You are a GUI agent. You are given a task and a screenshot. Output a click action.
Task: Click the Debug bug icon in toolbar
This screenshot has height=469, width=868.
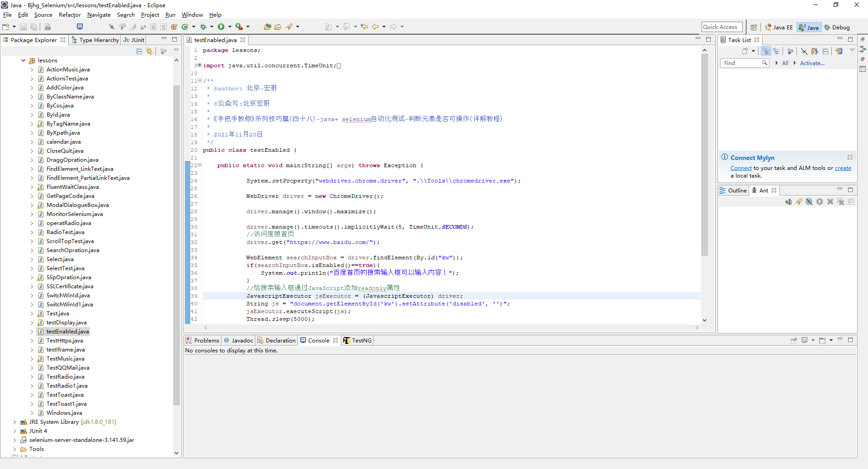coord(203,27)
